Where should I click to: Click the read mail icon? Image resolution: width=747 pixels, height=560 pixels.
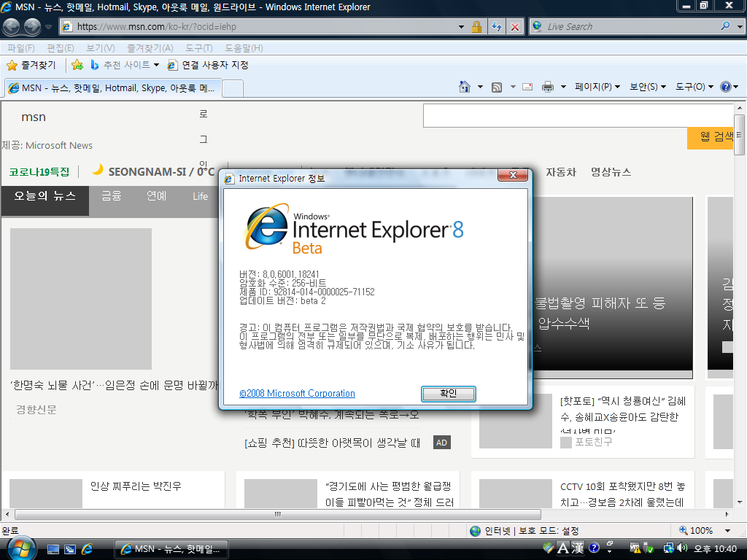point(527,87)
